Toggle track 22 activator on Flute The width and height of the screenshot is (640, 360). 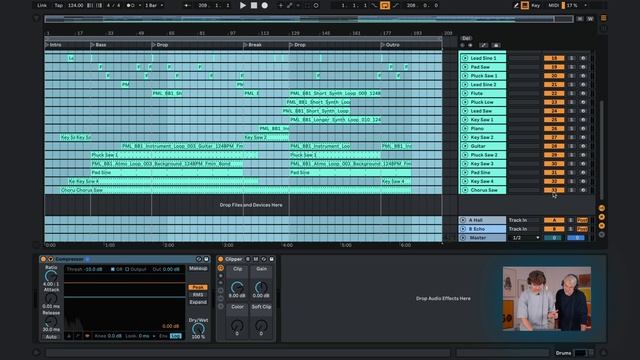pos(554,93)
